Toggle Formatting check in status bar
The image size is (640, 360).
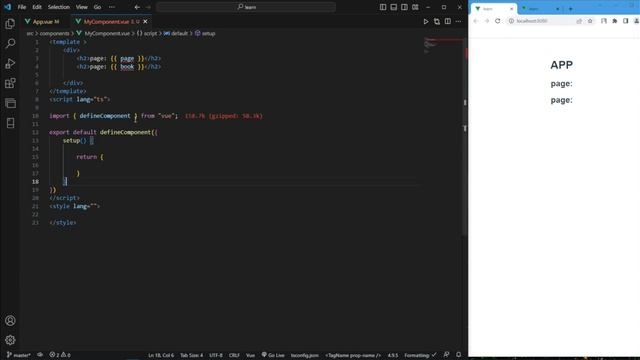420,355
